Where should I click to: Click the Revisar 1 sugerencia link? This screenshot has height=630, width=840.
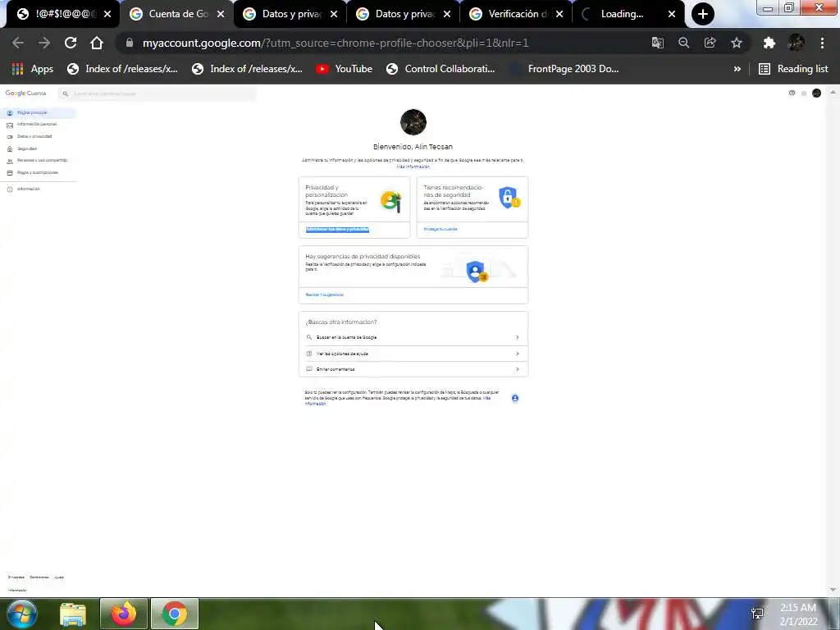tap(324, 294)
